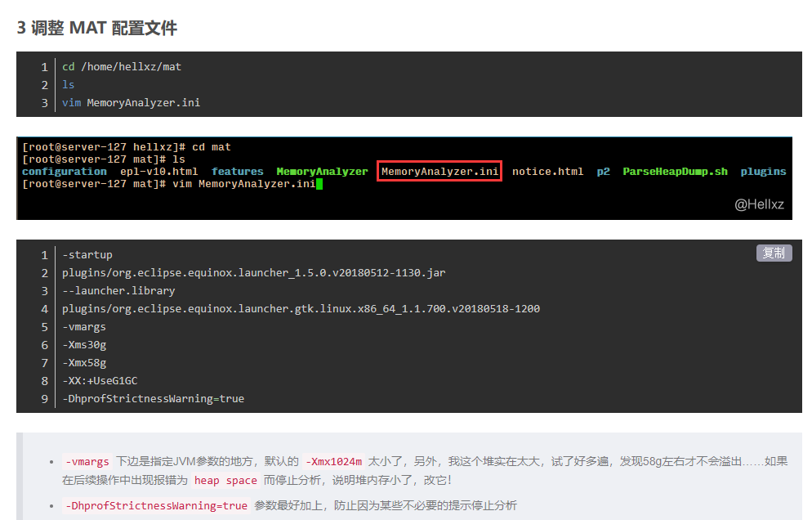The width and height of the screenshot is (812, 520).
Task: Select the MemoryAnalyzer executable name in terminal
Action: click(x=322, y=171)
